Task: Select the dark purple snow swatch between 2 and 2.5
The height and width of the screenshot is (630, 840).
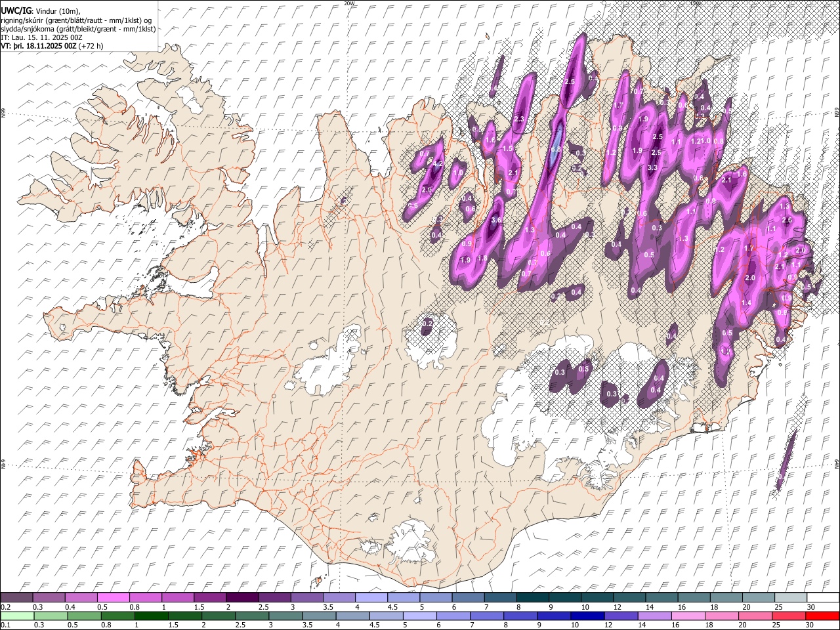Action: click(x=243, y=598)
